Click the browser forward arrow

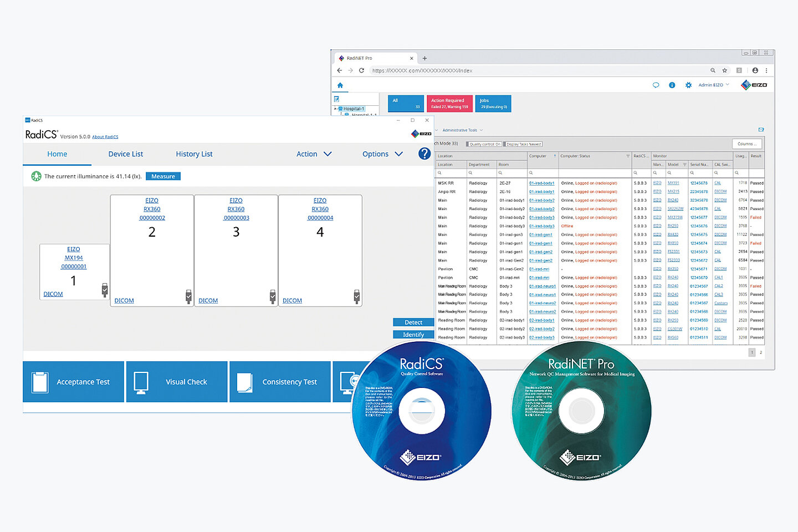pyautogui.click(x=350, y=70)
